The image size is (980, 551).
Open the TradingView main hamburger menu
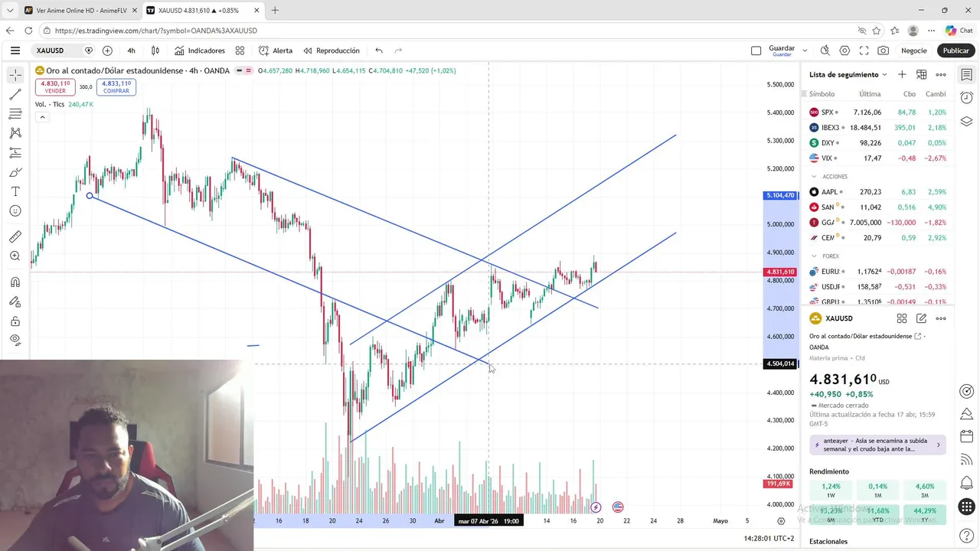click(x=15, y=51)
